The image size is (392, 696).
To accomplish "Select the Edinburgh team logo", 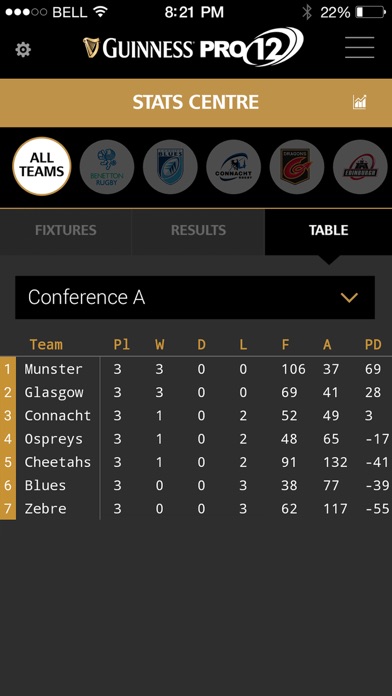I will tap(360, 167).
